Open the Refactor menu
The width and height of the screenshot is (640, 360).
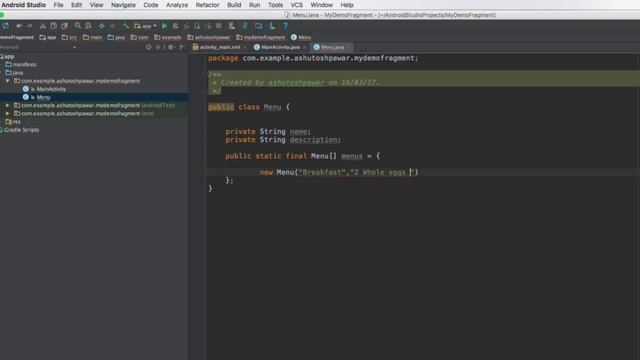coord(207,5)
